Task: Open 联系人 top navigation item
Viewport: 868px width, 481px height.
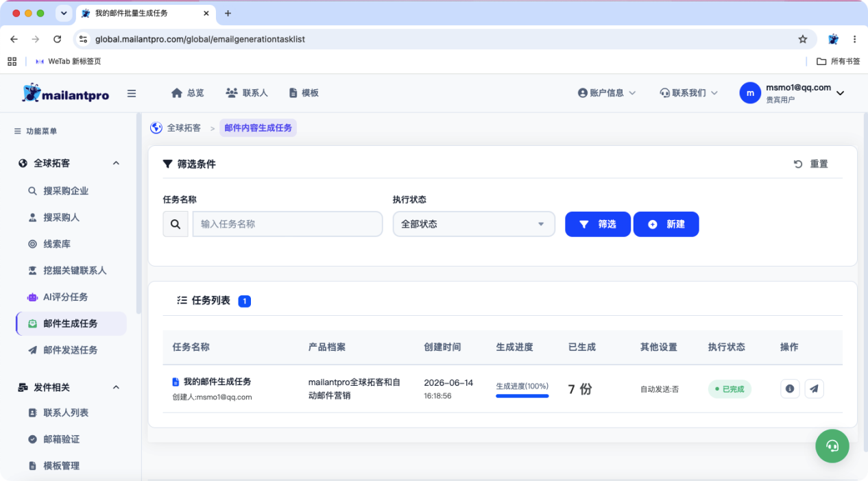Action: click(247, 92)
